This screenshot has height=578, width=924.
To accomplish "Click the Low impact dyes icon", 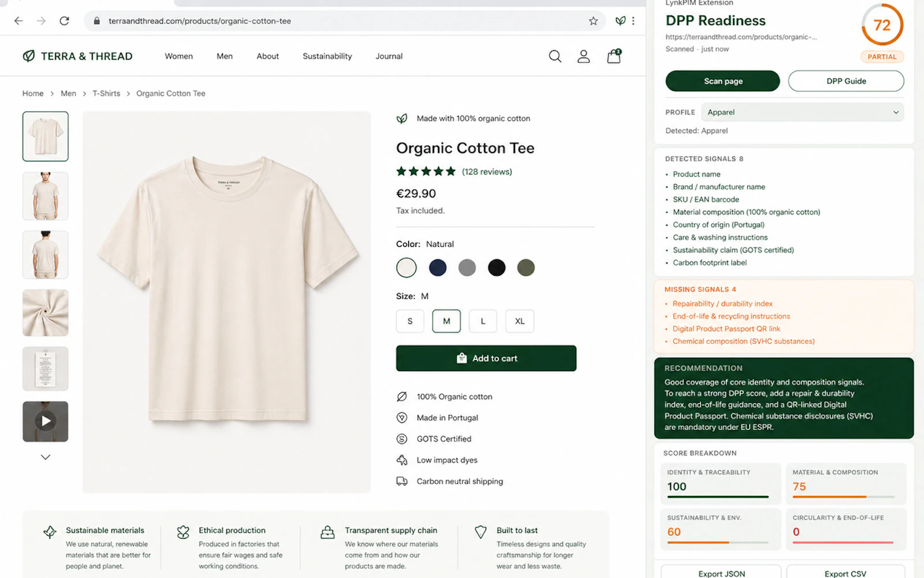I will click(x=402, y=460).
